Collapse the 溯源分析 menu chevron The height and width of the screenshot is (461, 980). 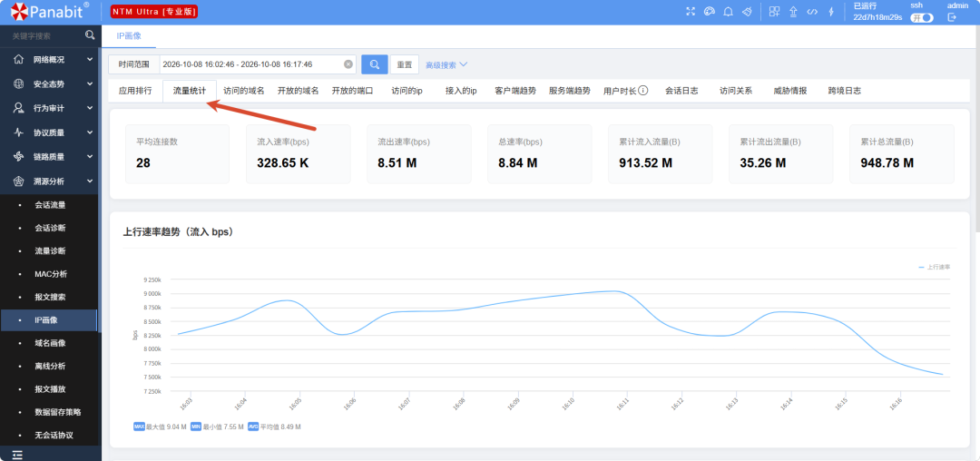point(90,181)
